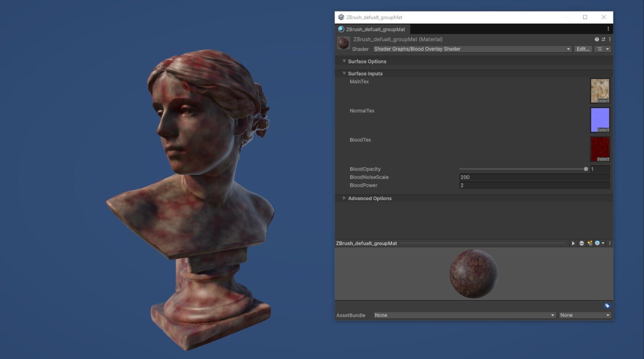Click the preview panel title ZBrush_defualt_groupMat
The width and height of the screenshot is (644, 359).
(x=366, y=243)
